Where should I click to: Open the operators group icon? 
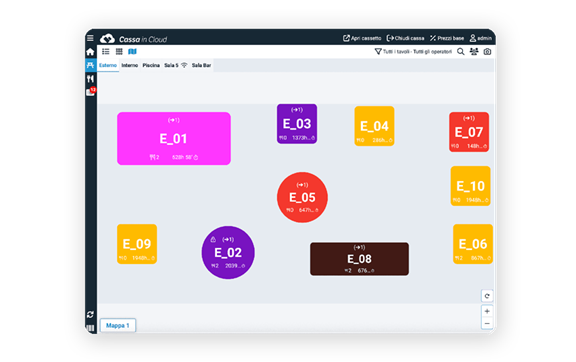(x=474, y=52)
